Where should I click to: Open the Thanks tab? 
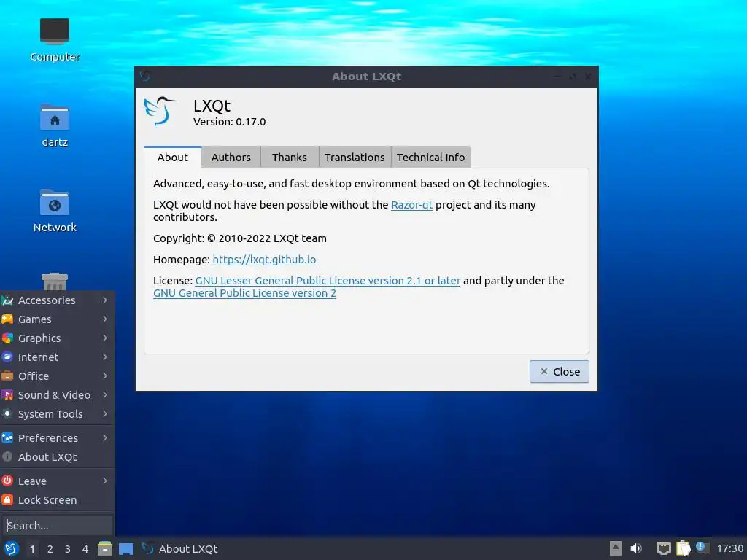tap(290, 157)
